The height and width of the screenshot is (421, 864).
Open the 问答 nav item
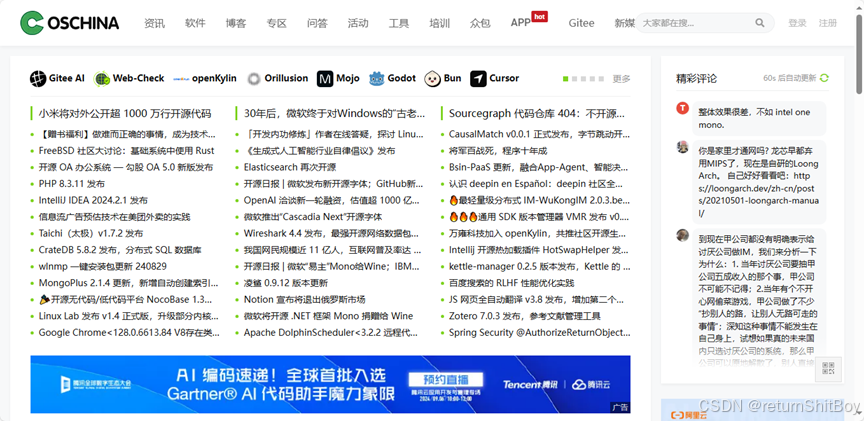click(317, 23)
